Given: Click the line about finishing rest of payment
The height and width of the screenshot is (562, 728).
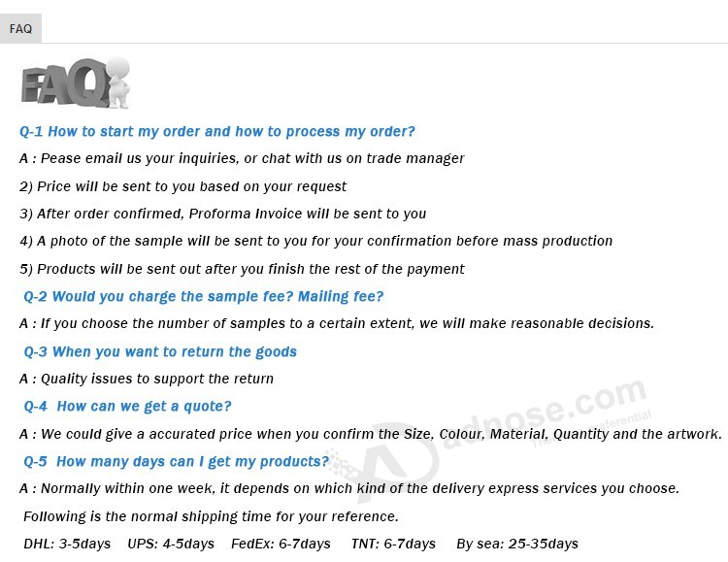Looking at the screenshot, I should [x=242, y=270].
